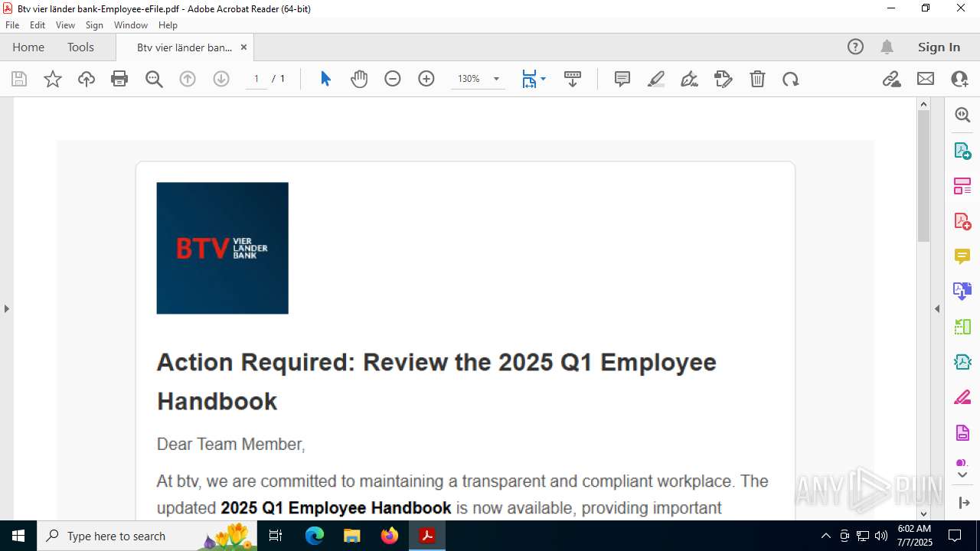
Task: Collapse the right tools pane
Action: [x=937, y=308]
